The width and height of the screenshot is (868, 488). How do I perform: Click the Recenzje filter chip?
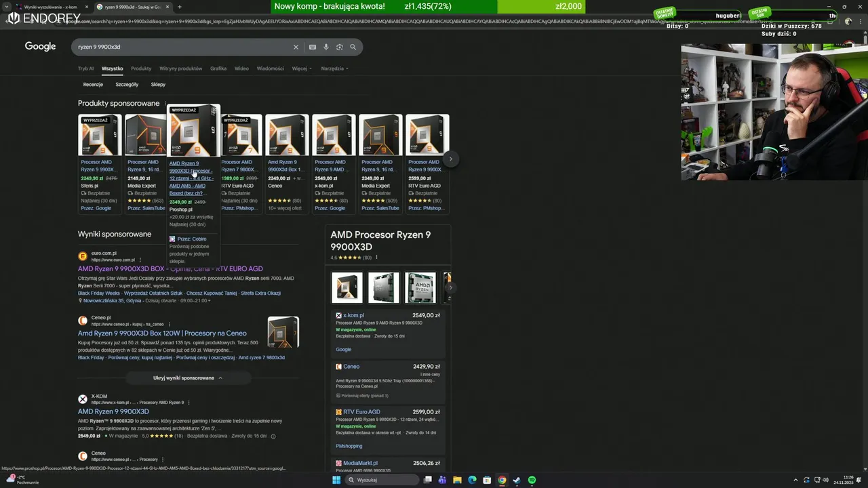pyautogui.click(x=93, y=85)
